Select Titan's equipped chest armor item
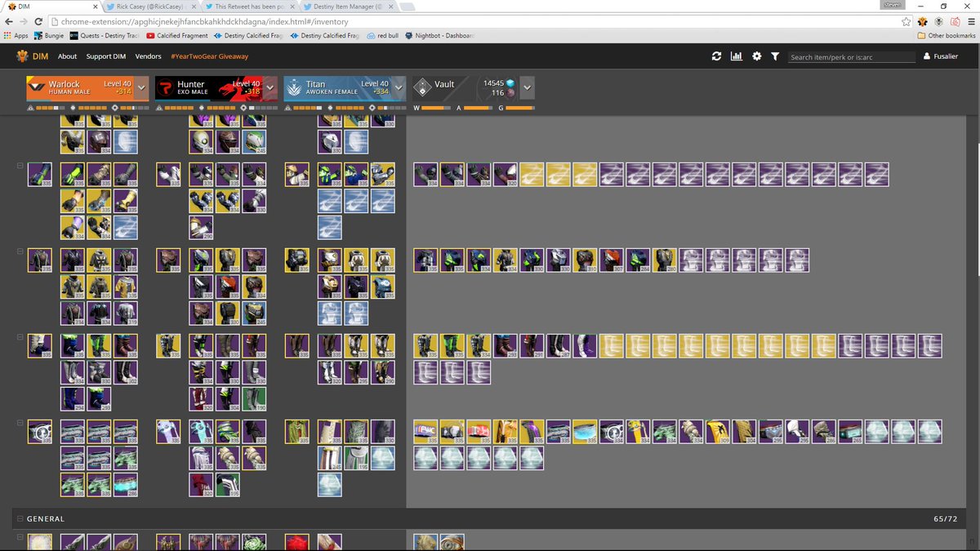980x551 pixels. (297, 260)
